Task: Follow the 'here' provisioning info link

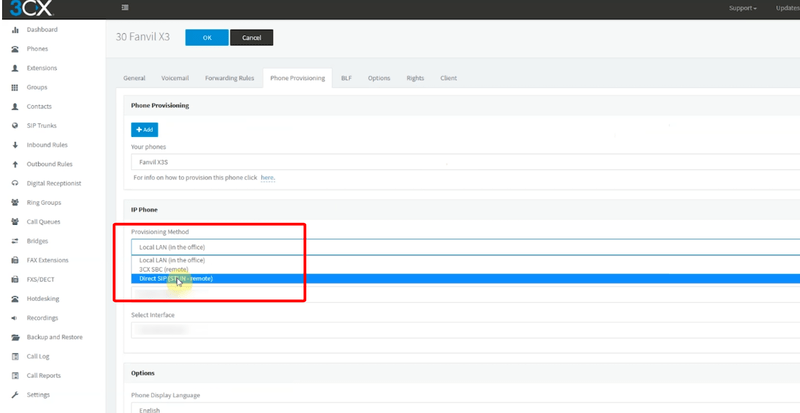Action: [x=267, y=177]
